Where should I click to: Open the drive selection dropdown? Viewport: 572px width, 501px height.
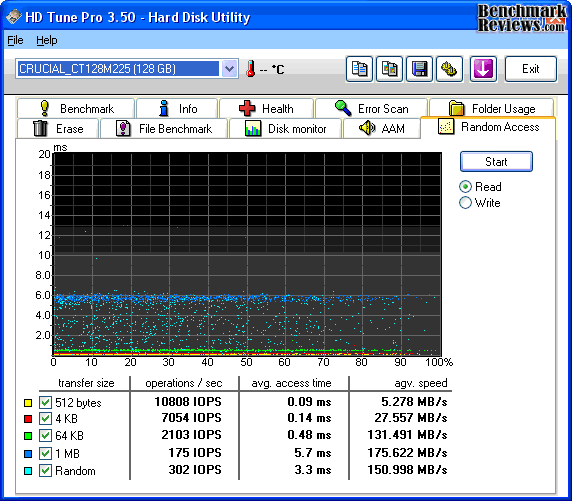[x=229, y=69]
